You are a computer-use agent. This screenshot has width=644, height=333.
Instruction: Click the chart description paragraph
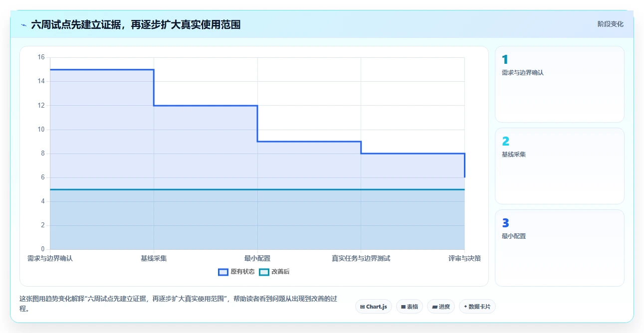178,304
